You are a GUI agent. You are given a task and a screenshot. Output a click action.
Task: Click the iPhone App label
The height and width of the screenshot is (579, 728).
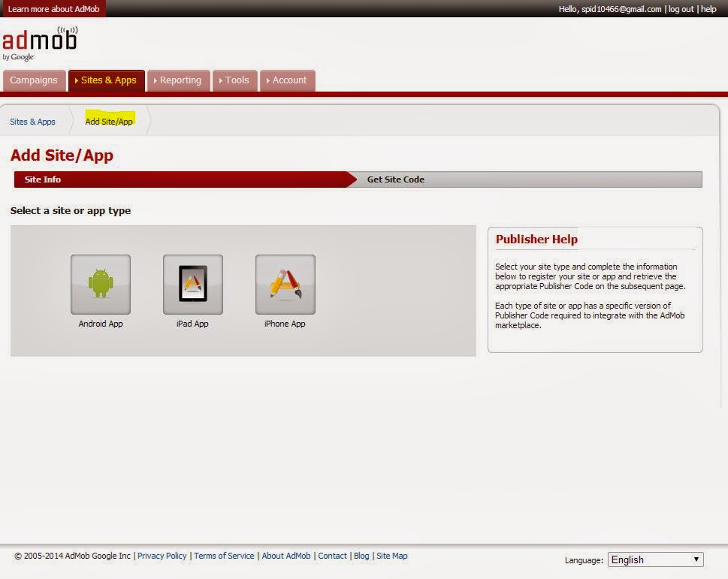click(285, 324)
